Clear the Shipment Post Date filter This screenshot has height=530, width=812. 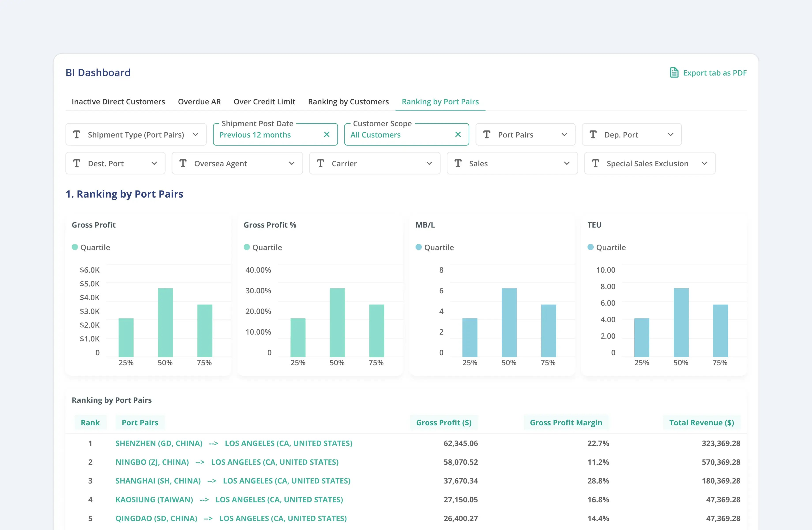327,134
